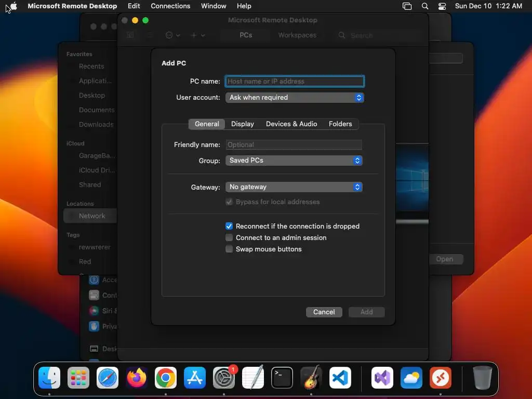
Task: Switch to the General tab
Action: pyautogui.click(x=207, y=124)
